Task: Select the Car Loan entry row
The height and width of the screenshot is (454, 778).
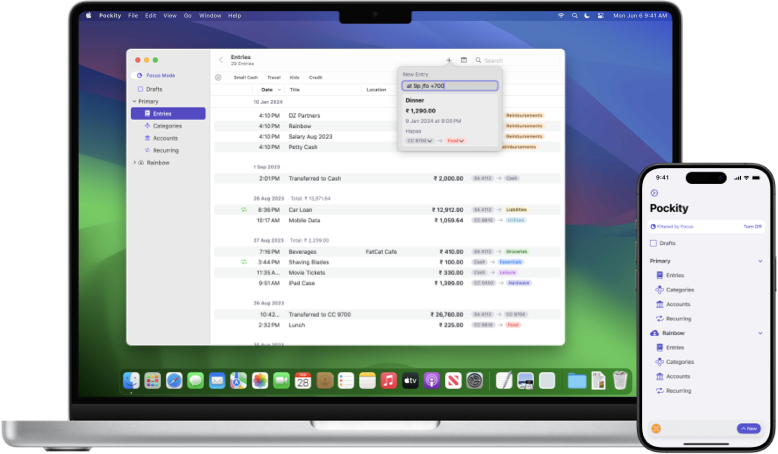Action: point(388,210)
